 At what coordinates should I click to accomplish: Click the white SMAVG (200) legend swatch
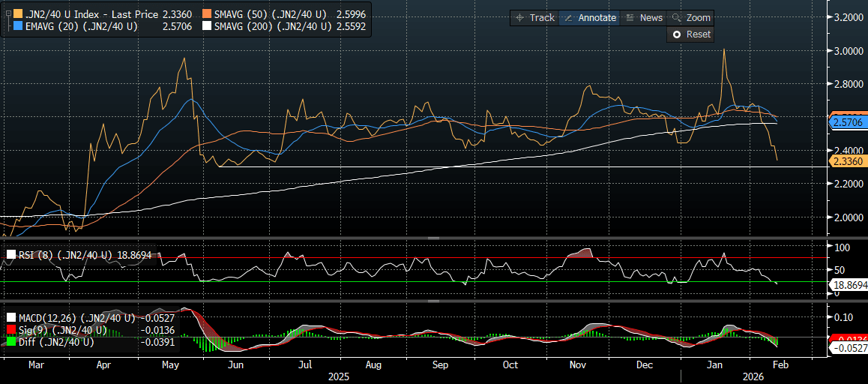pyautogui.click(x=206, y=25)
